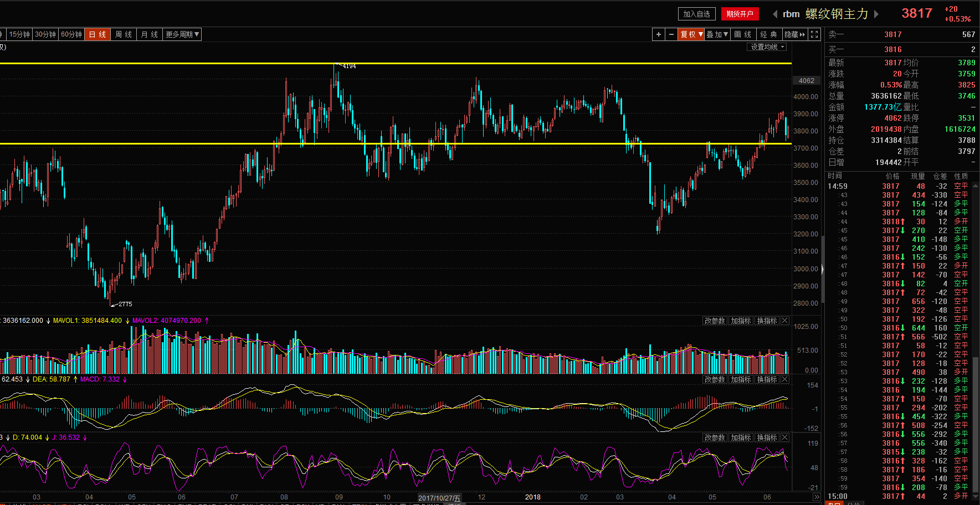Hide the side panel with 隐藏 button
The image size is (980, 505).
coord(795,34)
